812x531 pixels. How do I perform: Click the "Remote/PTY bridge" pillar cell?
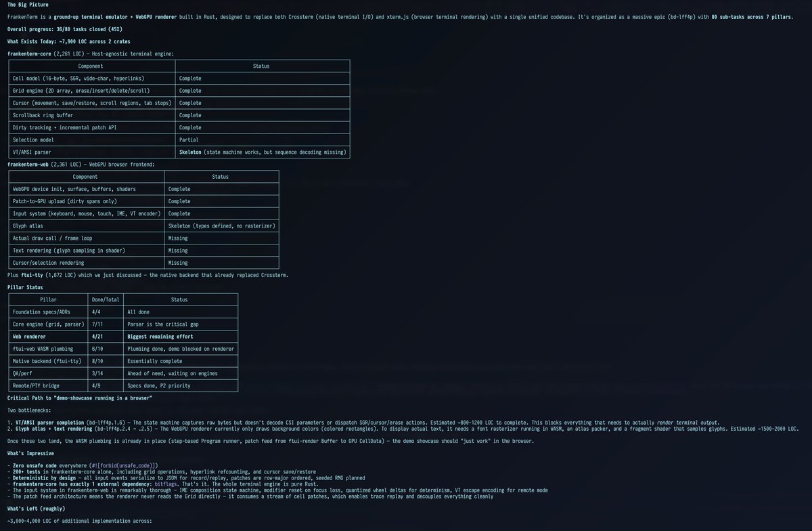click(x=47, y=385)
